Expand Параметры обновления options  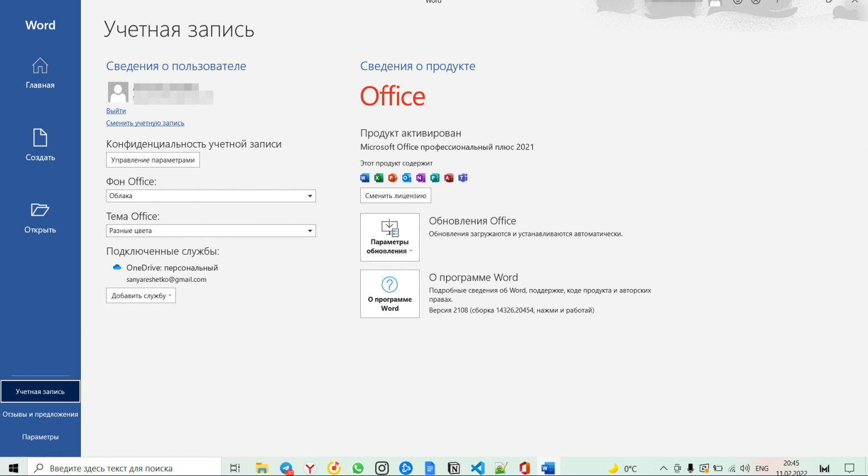tap(390, 237)
